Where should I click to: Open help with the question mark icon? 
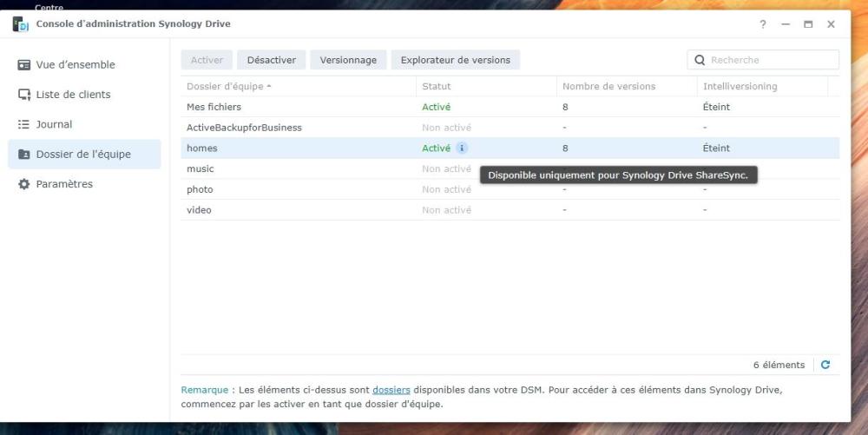tap(763, 24)
